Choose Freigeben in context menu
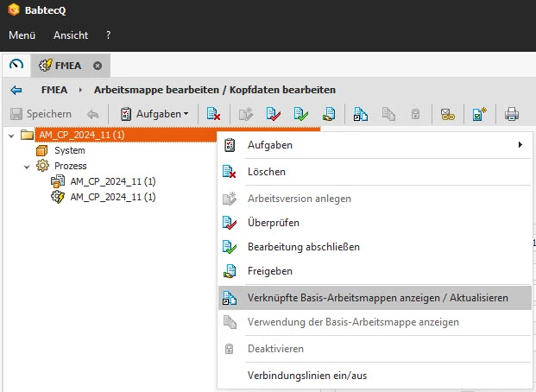The image size is (536, 392). pyautogui.click(x=375, y=271)
